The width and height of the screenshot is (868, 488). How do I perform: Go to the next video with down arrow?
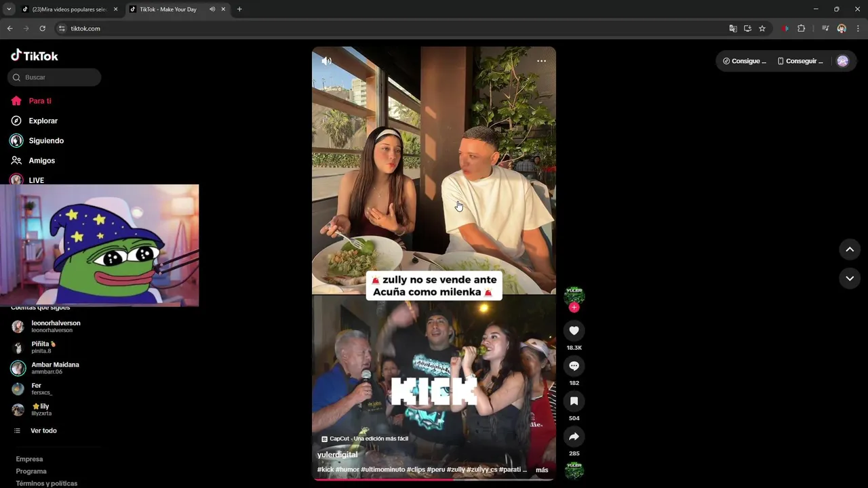[x=850, y=279]
